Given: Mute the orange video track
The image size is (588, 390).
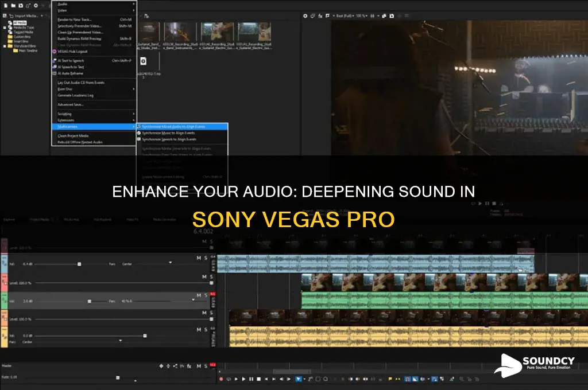Looking at the screenshot, I should click(204, 313).
